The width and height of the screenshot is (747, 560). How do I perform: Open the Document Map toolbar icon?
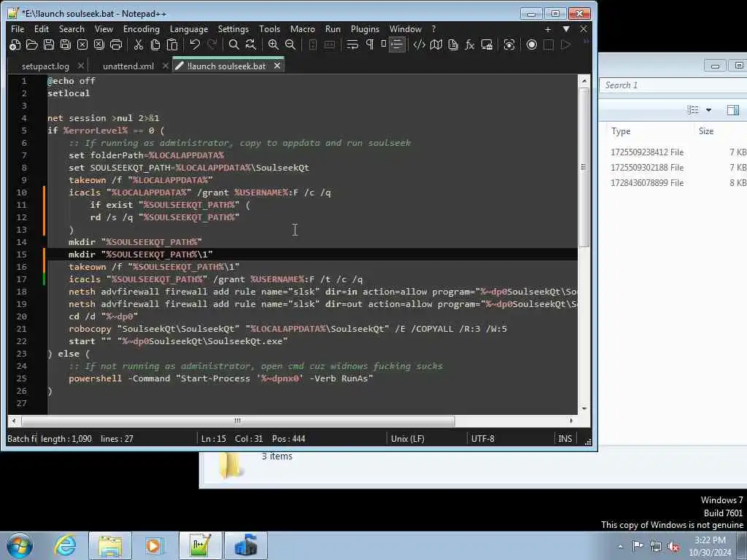436,44
